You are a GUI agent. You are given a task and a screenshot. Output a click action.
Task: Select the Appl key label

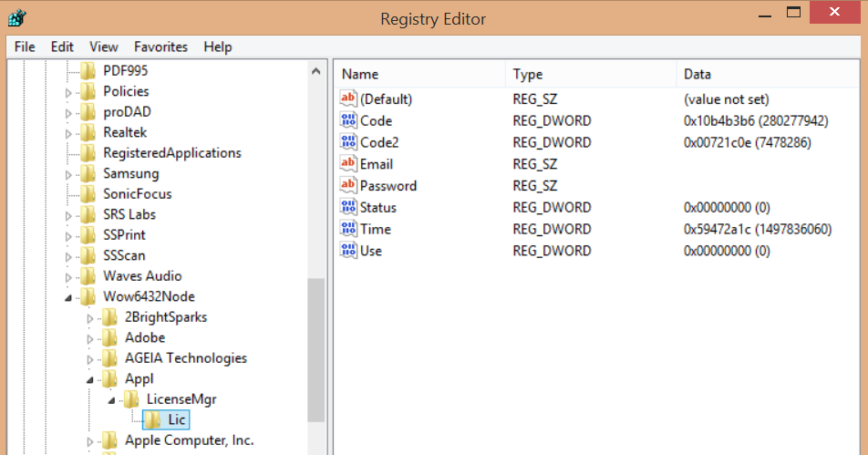139,378
